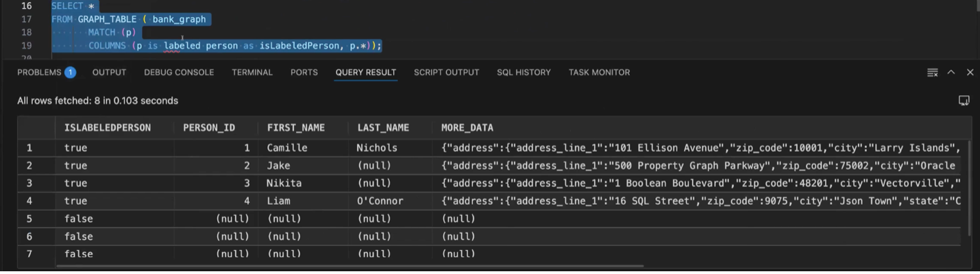
Task: Switch to the DEBUG CONSOLE tab
Action: pos(179,72)
